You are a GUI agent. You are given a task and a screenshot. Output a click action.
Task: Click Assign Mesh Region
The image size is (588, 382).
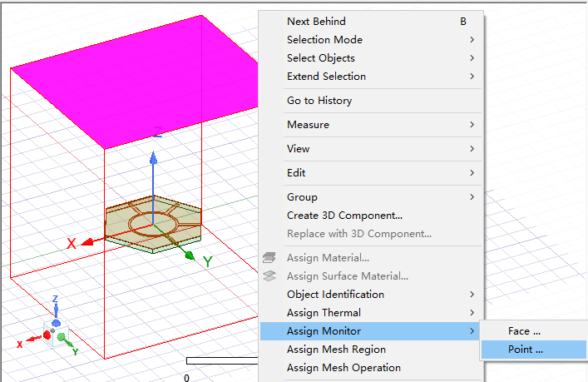point(336,350)
